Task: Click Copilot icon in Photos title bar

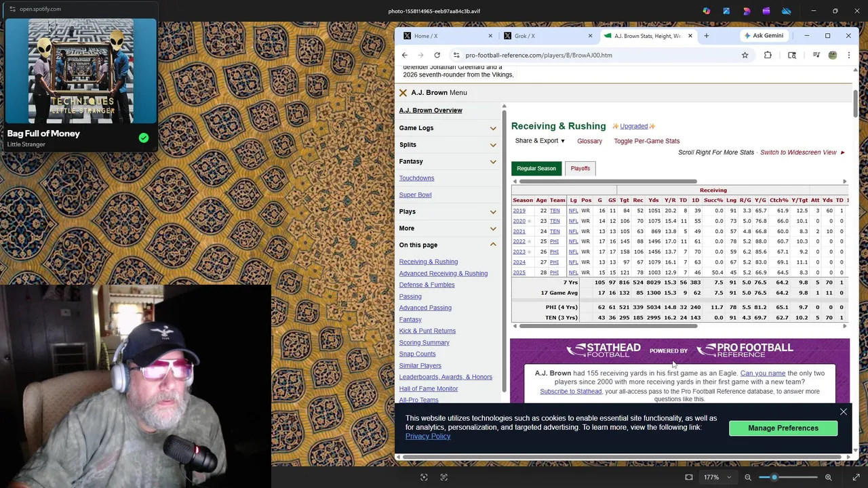Action: coord(707,11)
